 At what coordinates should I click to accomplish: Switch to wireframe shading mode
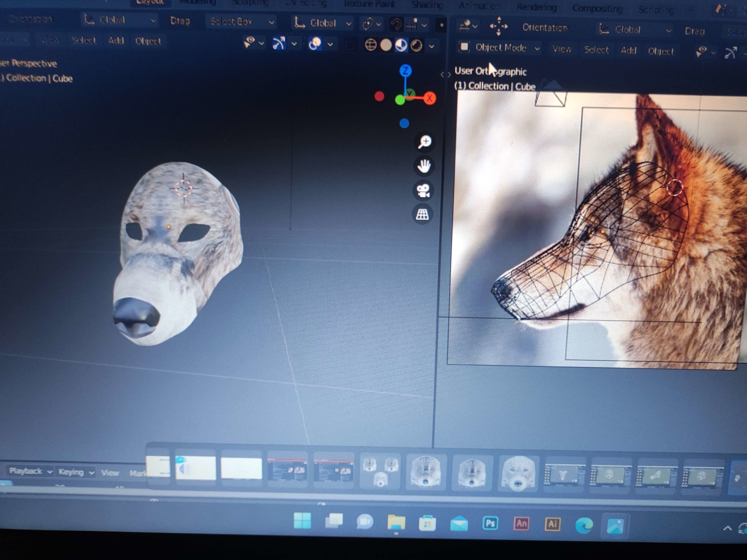click(371, 45)
